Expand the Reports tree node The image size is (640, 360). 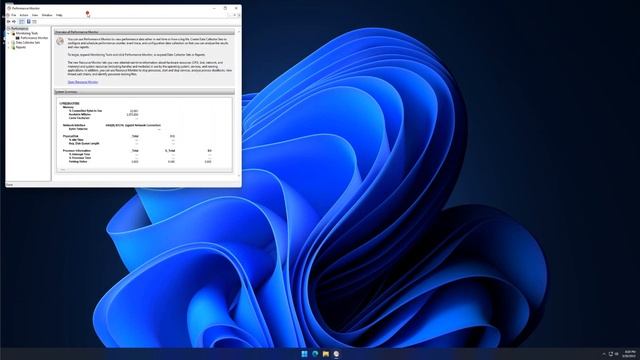[9, 47]
